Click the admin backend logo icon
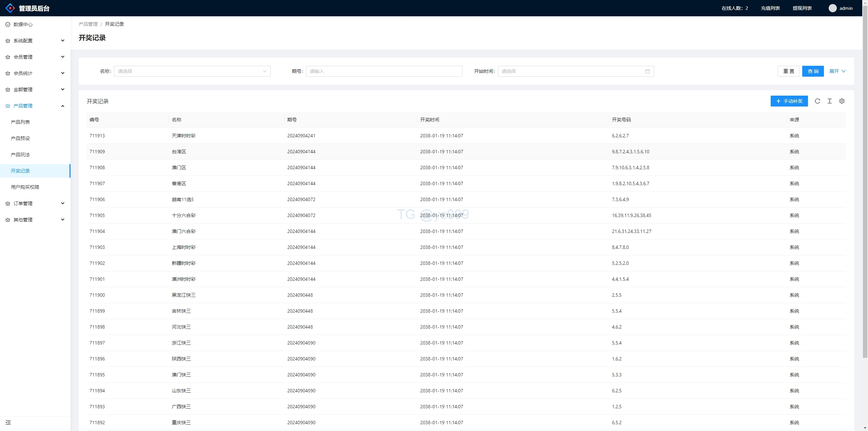The width and height of the screenshot is (868, 431). (x=10, y=8)
